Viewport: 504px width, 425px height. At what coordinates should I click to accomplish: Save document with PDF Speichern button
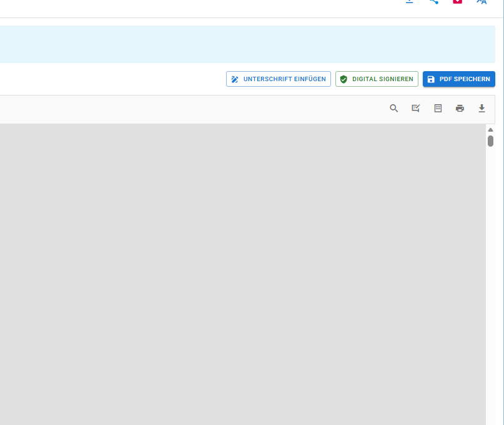click(458, 79)
